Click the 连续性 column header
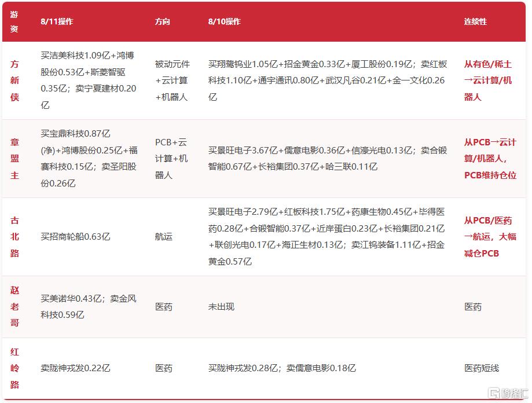This screenshot has width=532, height=403. point(475,21)
